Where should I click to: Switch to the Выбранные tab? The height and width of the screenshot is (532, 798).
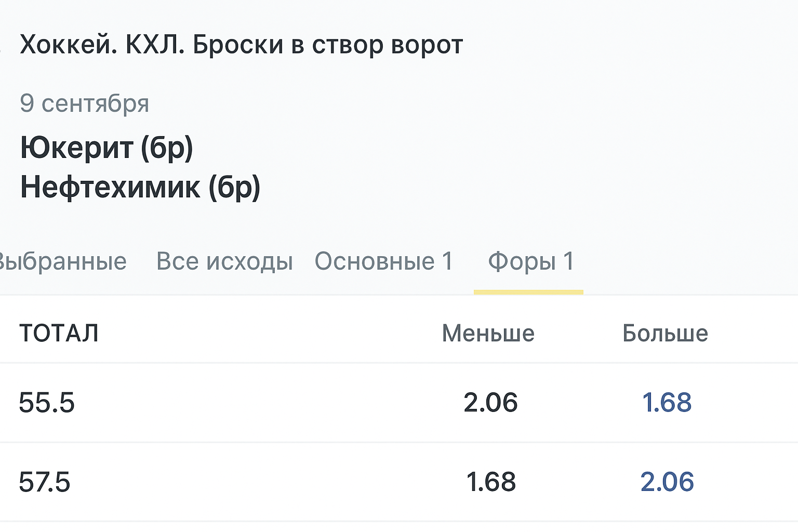[62, 261]
